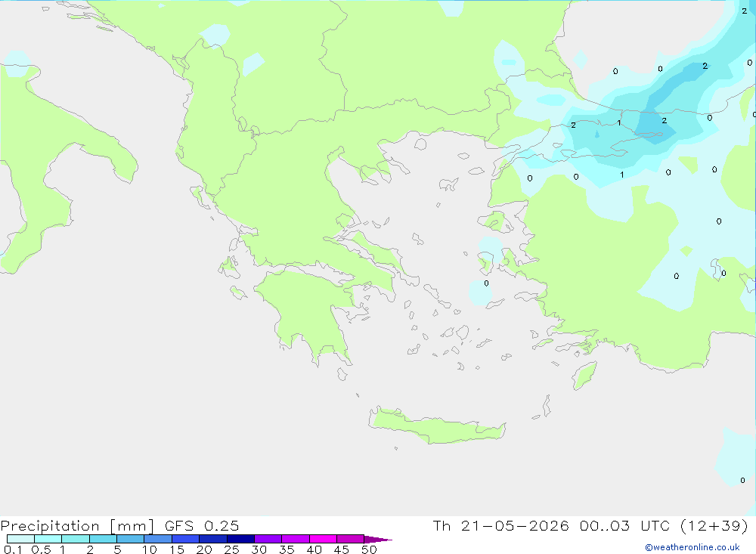Image resolution: width=756 pixels, height=554 pixels.
Task: Choose the 2–5 mm legend color box
Action: pos(103,539)
